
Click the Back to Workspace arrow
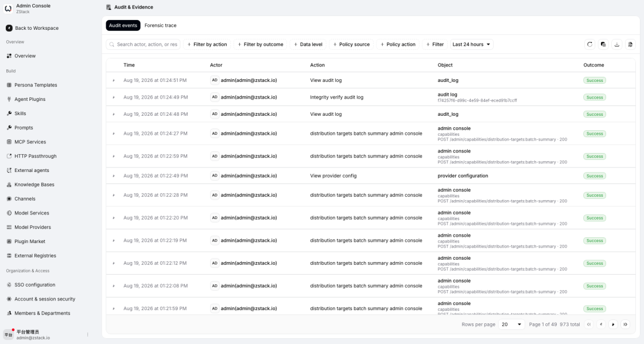coord(9,28)
